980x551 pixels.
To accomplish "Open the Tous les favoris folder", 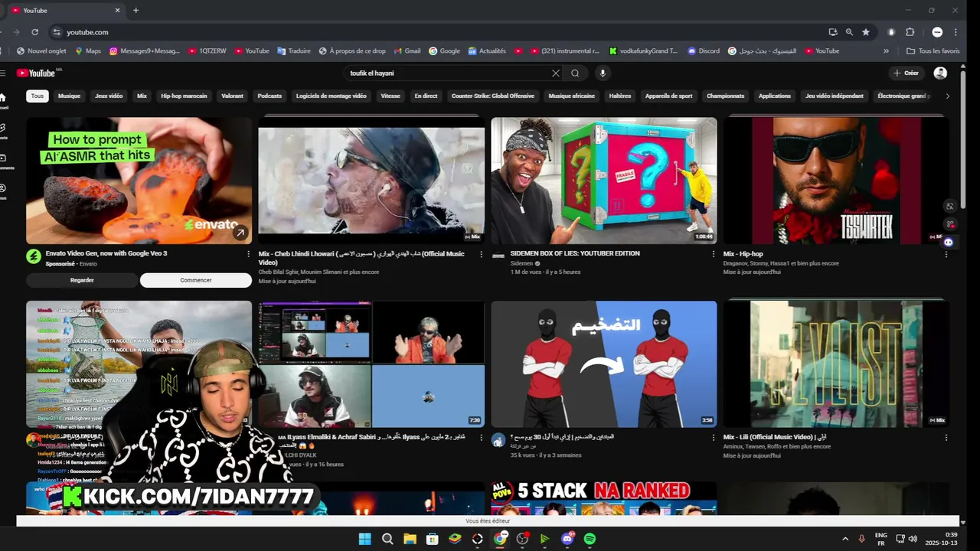I will point(933,51).
